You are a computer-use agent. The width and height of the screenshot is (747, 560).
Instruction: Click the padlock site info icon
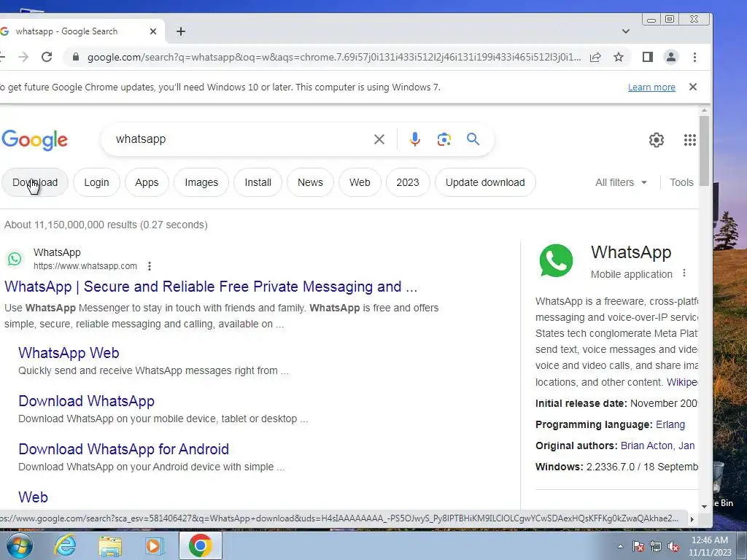click(x=75, y=57)
